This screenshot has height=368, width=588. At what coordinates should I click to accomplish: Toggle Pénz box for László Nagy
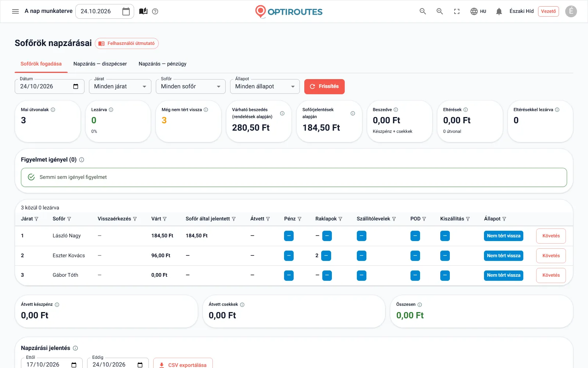coord(289,236)
